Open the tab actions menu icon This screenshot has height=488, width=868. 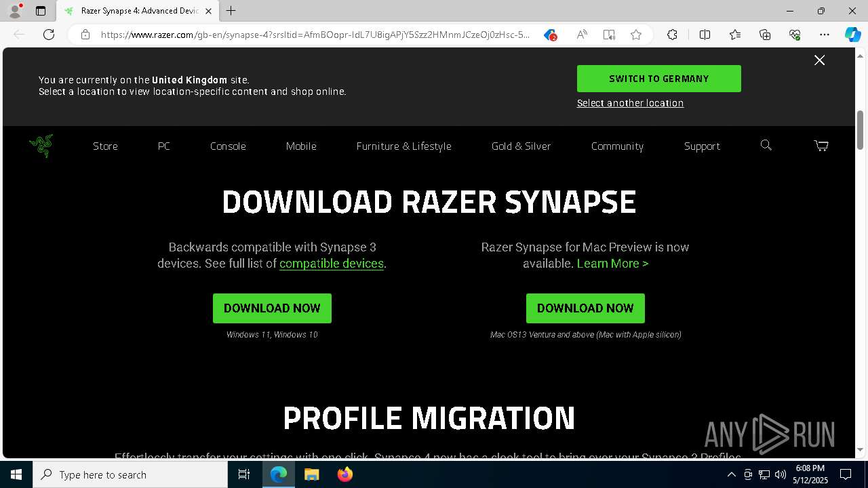coord(41,11)
